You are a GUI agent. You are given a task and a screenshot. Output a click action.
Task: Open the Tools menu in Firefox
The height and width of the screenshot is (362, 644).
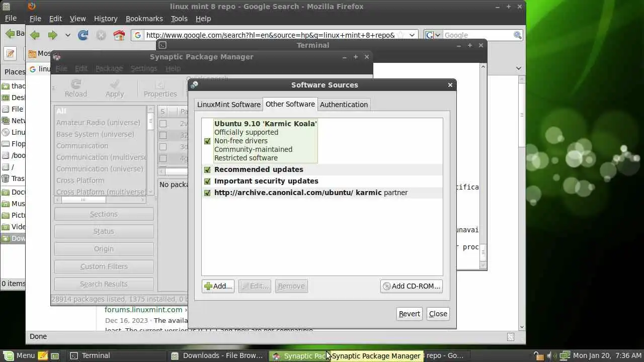click(179, 19)
